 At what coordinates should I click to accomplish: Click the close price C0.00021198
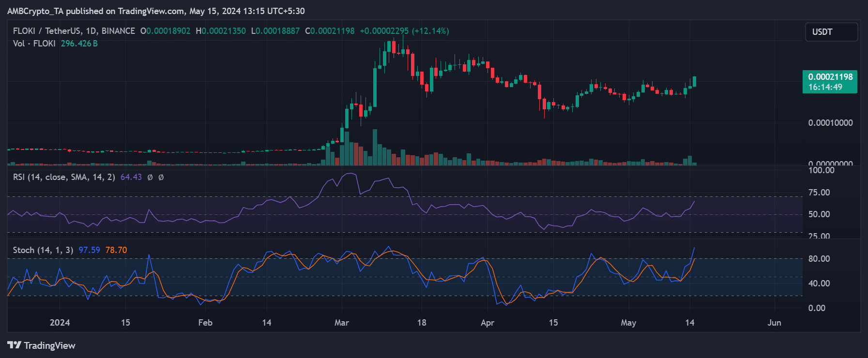[x=330, y=31]
